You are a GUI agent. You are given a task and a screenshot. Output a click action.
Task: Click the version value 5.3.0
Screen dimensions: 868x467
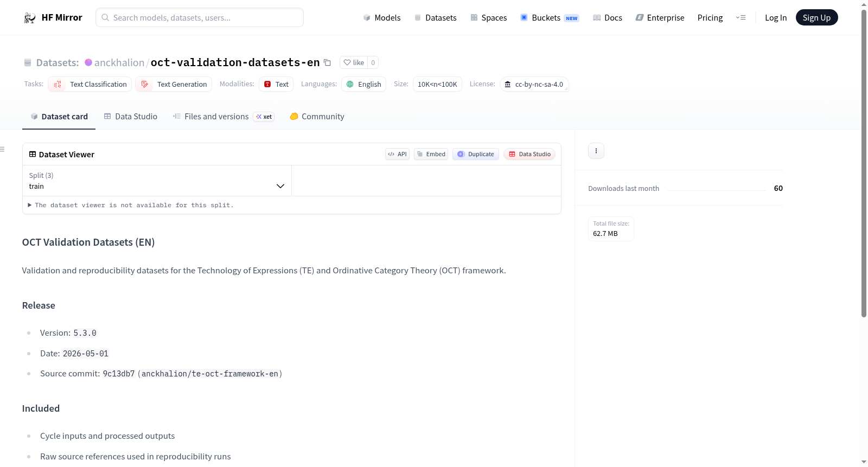point(85,333)
